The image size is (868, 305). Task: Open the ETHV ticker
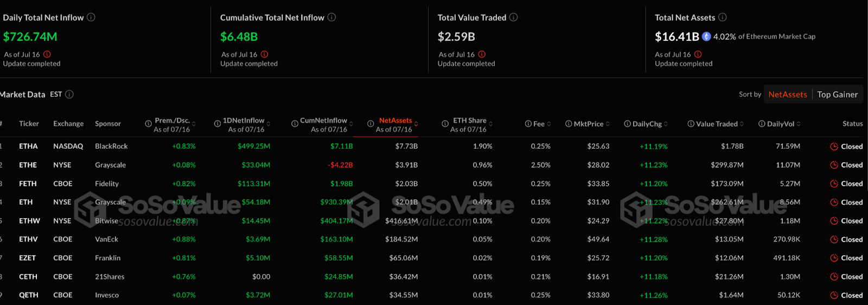[28, 239]
